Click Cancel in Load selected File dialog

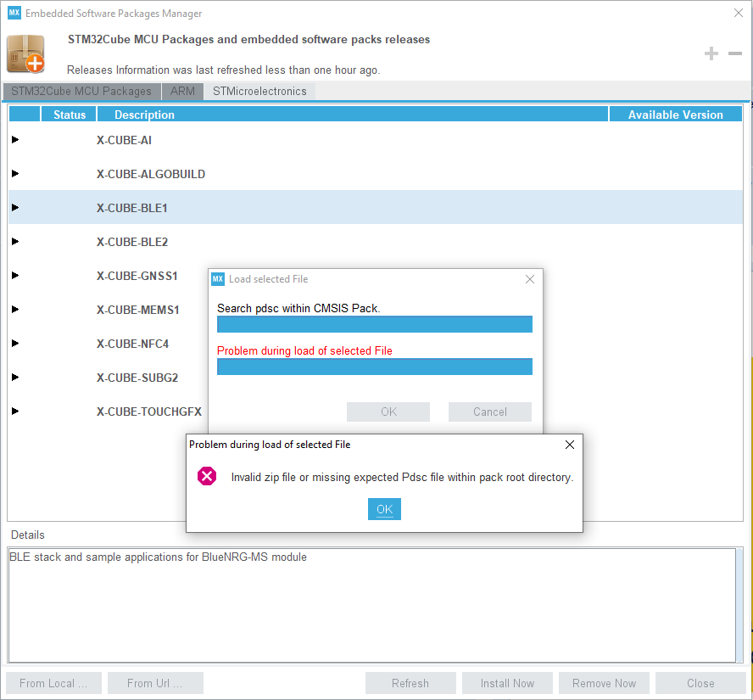490,412
